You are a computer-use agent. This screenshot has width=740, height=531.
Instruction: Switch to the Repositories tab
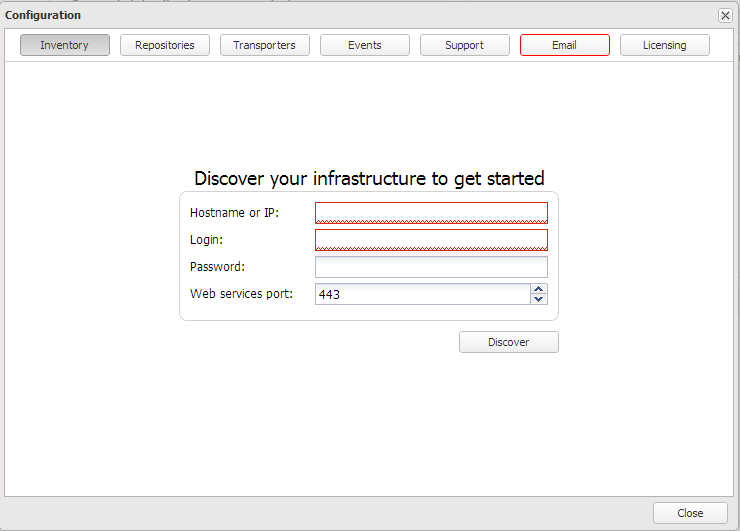tap(165, 45)
